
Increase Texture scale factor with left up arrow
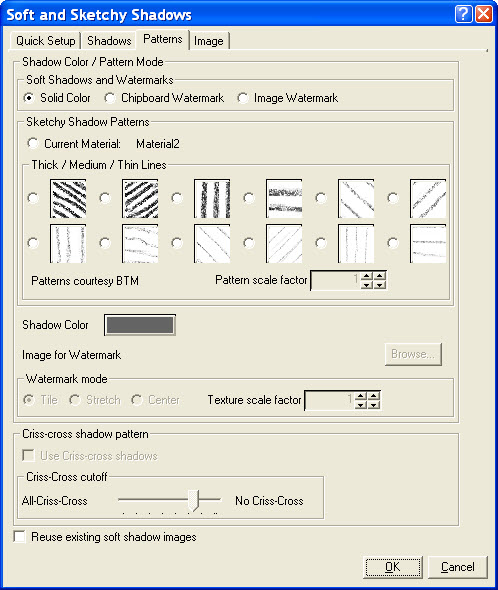[x=361, y=396]
